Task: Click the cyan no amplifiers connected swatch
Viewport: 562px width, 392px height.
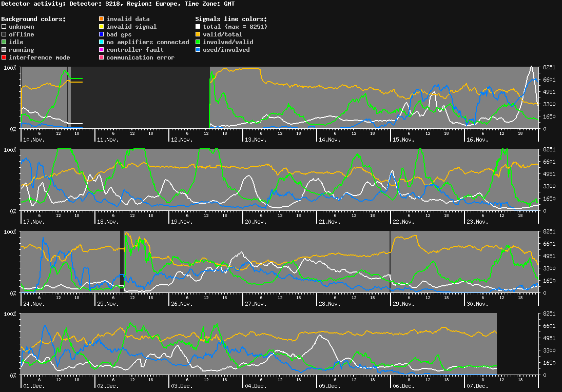Action: (x=101, y=42)
